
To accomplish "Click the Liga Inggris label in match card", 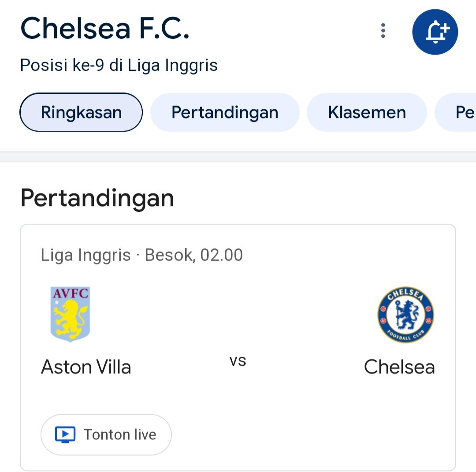I will coord(86,255).
